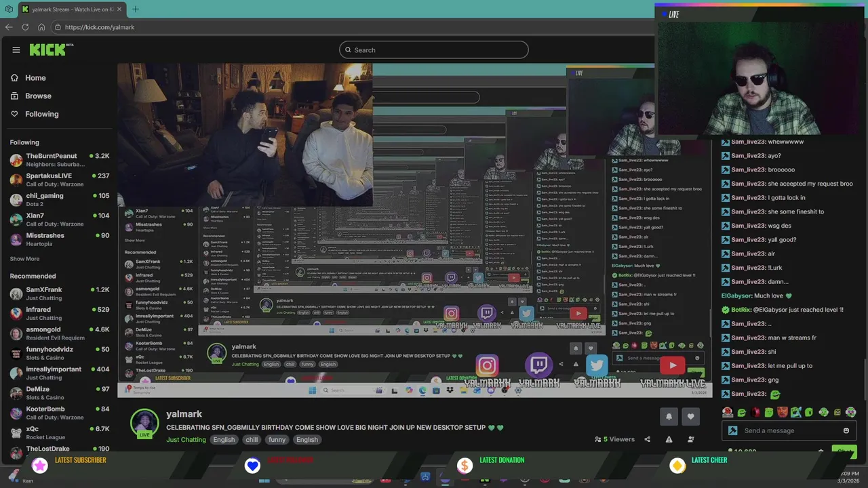This screenshot has width=868, height=488.
Task: Select the first English tag
Action: (224, 439)
